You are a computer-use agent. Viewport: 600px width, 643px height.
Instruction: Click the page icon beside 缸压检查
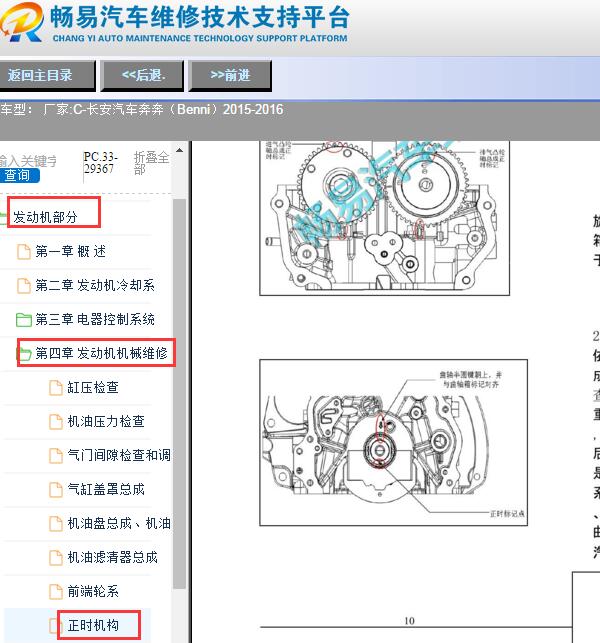tap(55, 388)
